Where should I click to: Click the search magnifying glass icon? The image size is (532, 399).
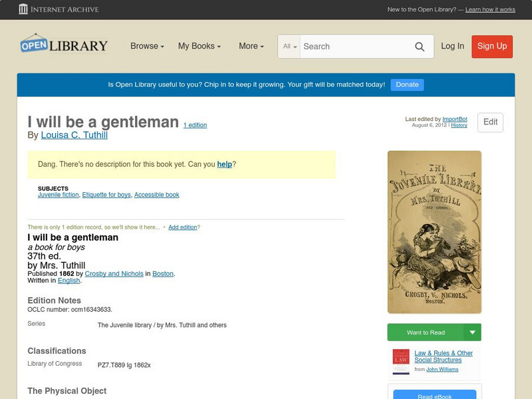pos(420,47)
